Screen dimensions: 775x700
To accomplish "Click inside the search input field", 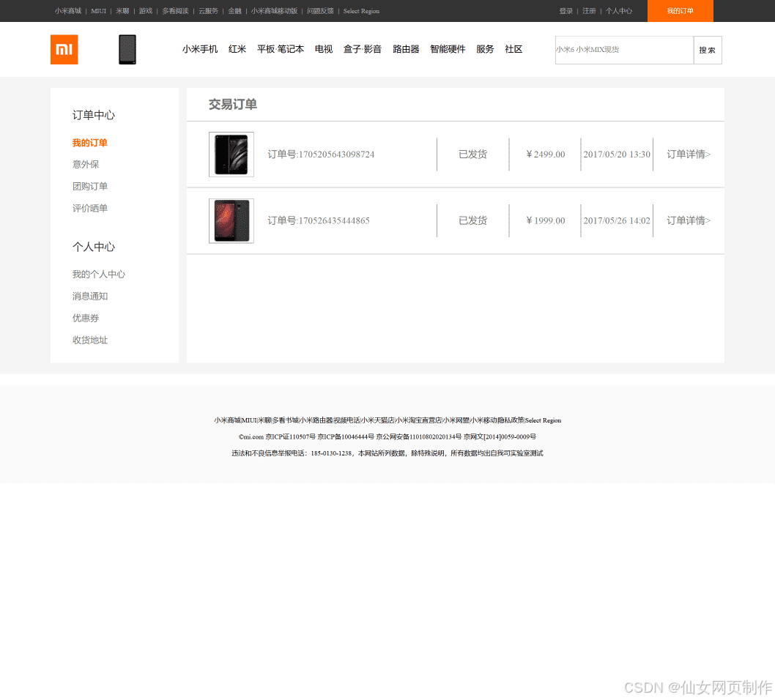I will pos(623,50).
